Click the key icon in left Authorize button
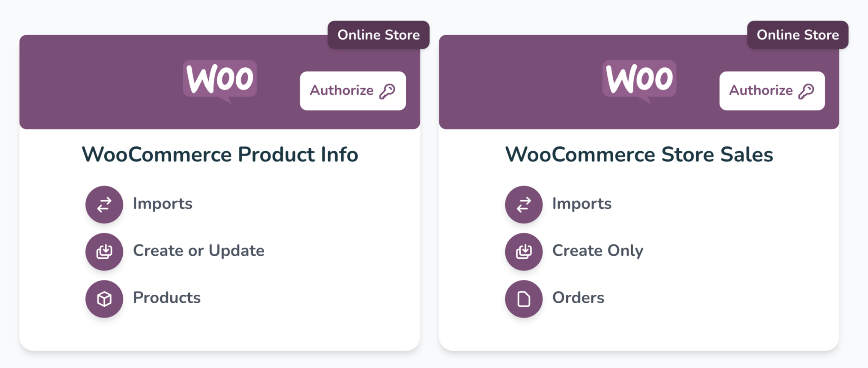The width and height of the screenshot is (868, 368). point(387,91)
